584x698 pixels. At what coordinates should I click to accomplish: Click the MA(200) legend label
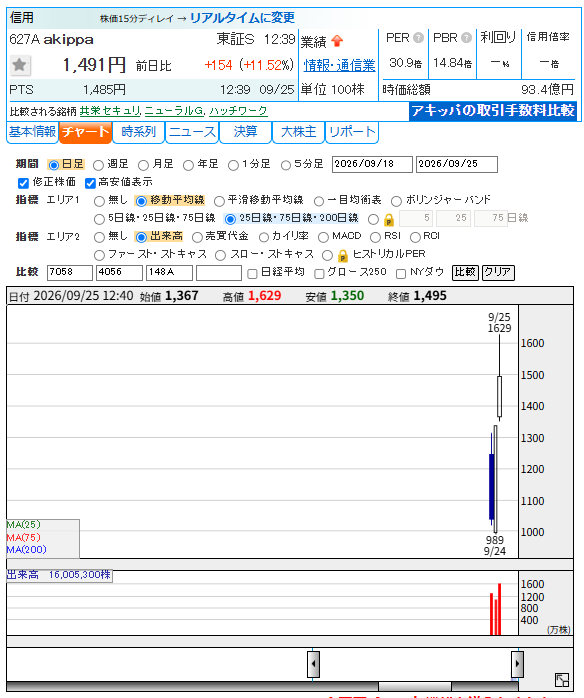point(27,550)
